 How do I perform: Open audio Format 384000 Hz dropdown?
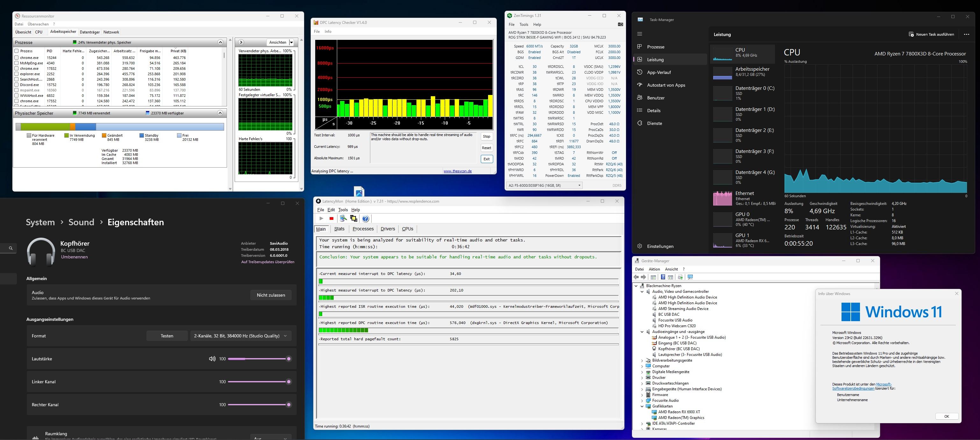[240, 336]
